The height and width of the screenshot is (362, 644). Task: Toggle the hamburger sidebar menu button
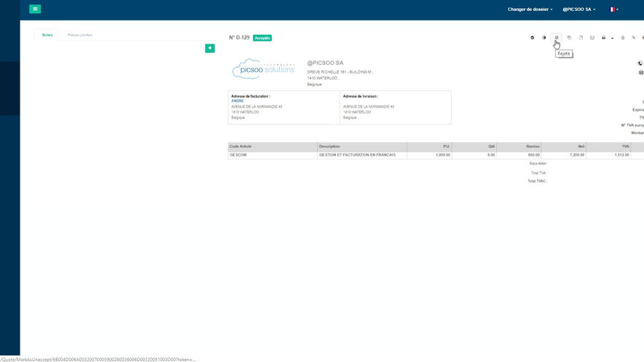pos(35,9)
